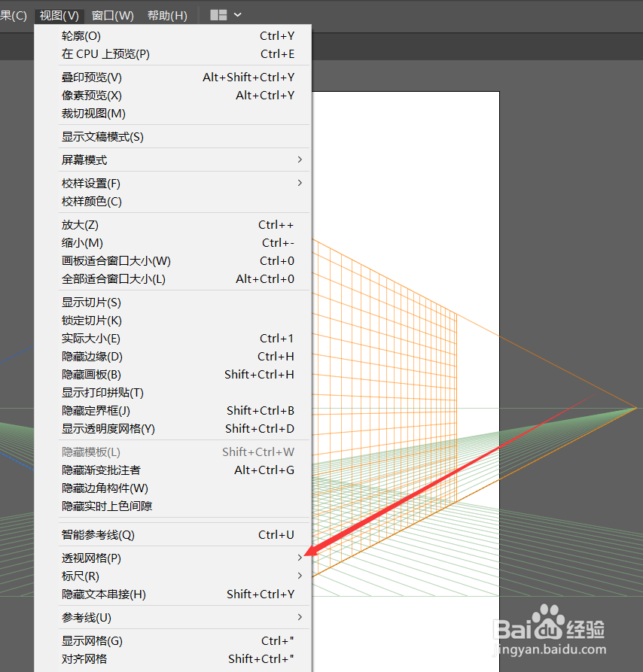This screenshot has height=672, width=643.
Task: Activate 像素预览 pixel preview
Action: 90,95
